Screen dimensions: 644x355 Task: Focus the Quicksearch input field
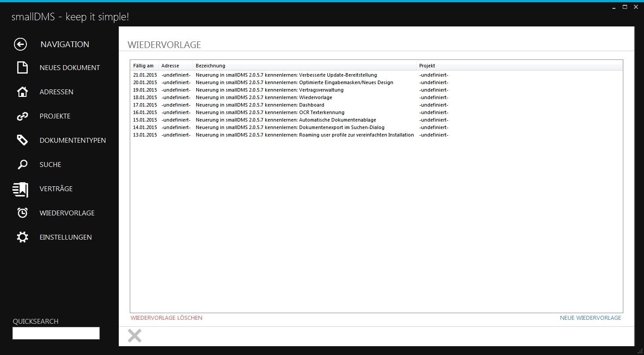tap(56, 333)
